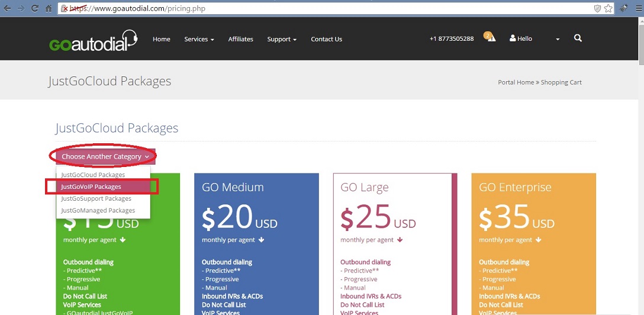Reload the page with the refresh icon
644x315 pixels.
pyautogui.click(x=35, y=8)
